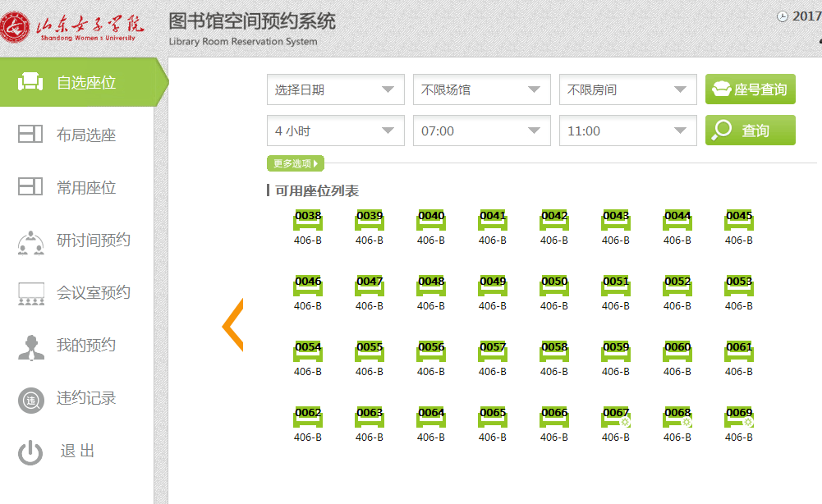Open the 11:00 end time dropdown
822x504 pixels.
[x=627, y=131]
